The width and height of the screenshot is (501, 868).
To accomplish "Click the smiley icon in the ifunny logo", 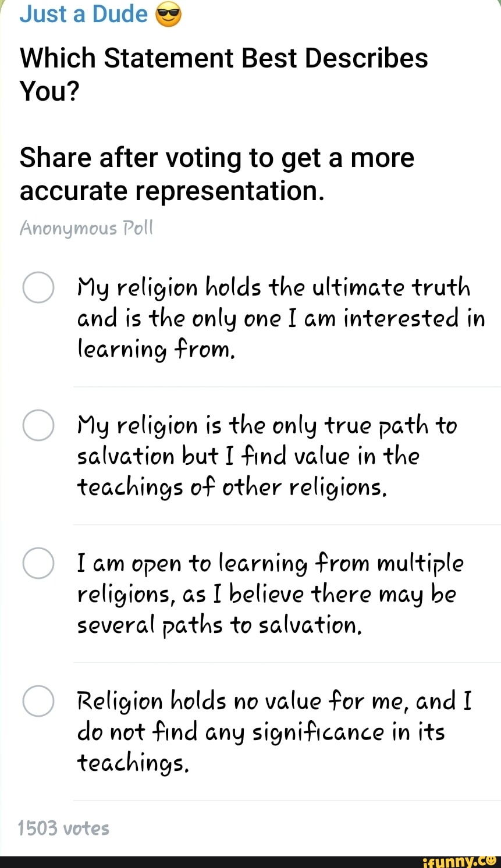I will point(492,860).
